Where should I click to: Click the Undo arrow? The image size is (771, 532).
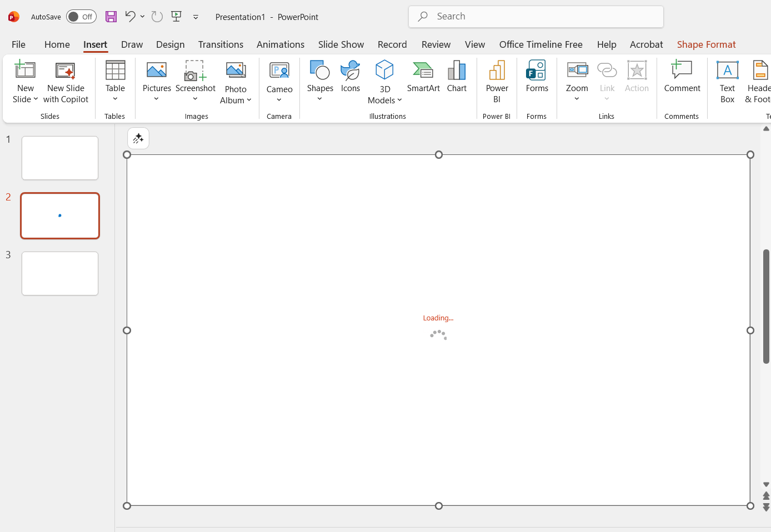tap(130, 17)
